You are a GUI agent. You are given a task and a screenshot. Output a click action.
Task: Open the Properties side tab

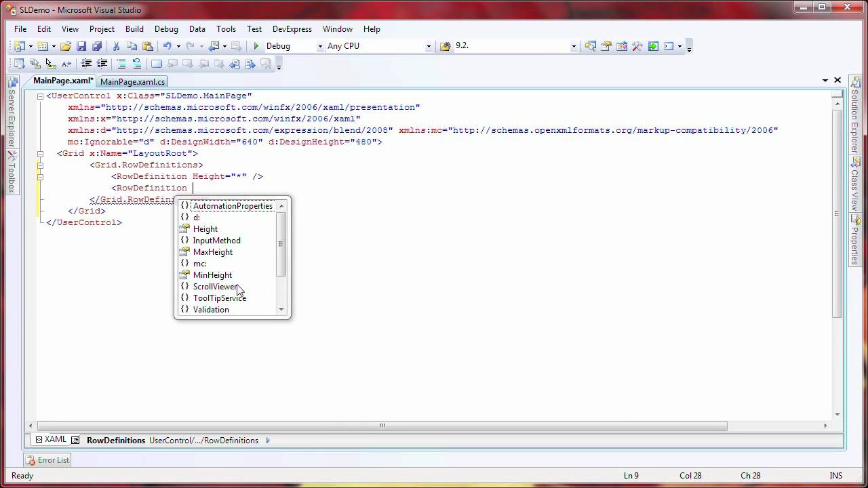coord(856,240)
